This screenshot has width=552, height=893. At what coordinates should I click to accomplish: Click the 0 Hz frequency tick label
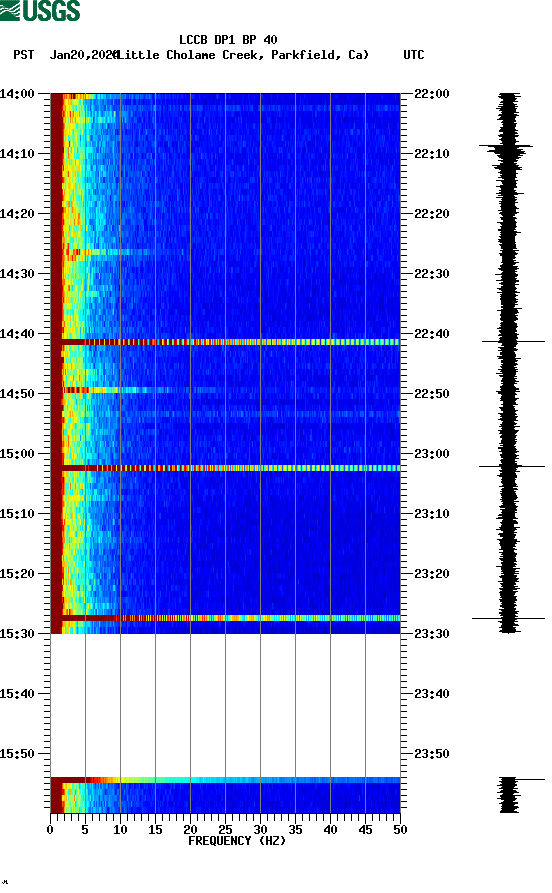click(x=50, y=830)
